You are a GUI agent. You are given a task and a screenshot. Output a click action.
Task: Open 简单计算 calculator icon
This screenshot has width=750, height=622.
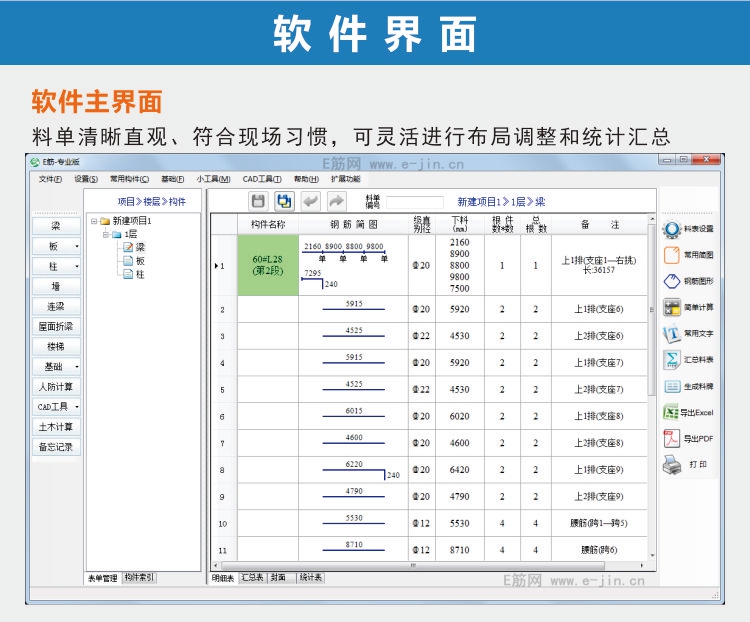click(672, 307)
